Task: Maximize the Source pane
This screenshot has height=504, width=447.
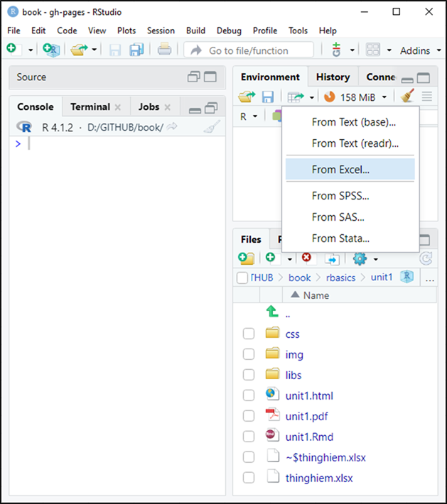Action: [x=210, y=77]
